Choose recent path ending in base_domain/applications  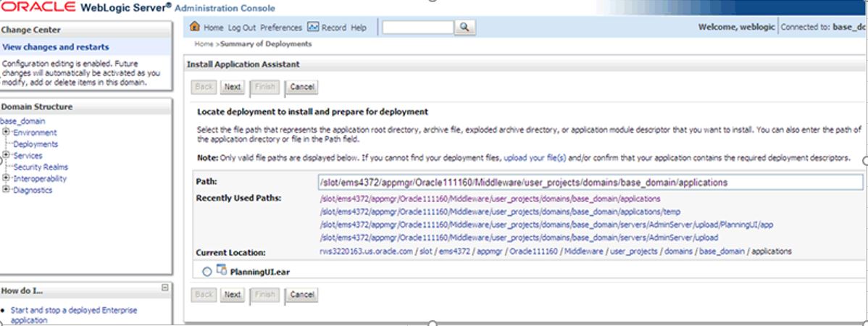pos(490,198)
